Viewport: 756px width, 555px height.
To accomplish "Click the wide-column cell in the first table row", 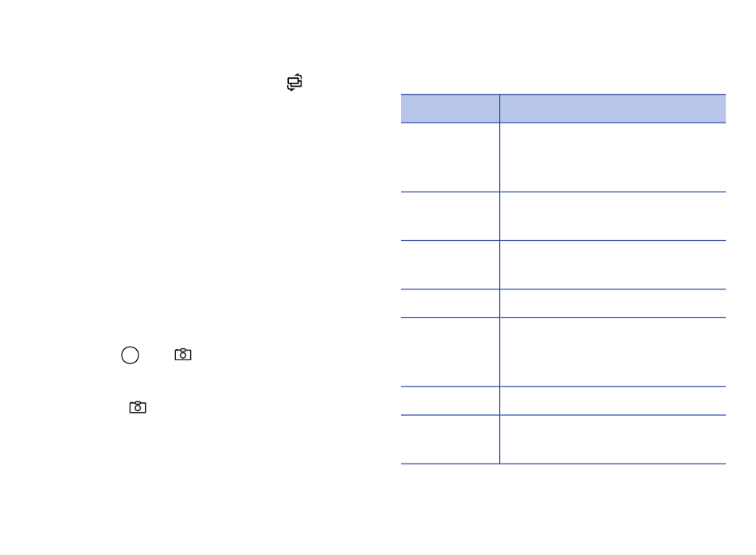I will click(613, 157).
